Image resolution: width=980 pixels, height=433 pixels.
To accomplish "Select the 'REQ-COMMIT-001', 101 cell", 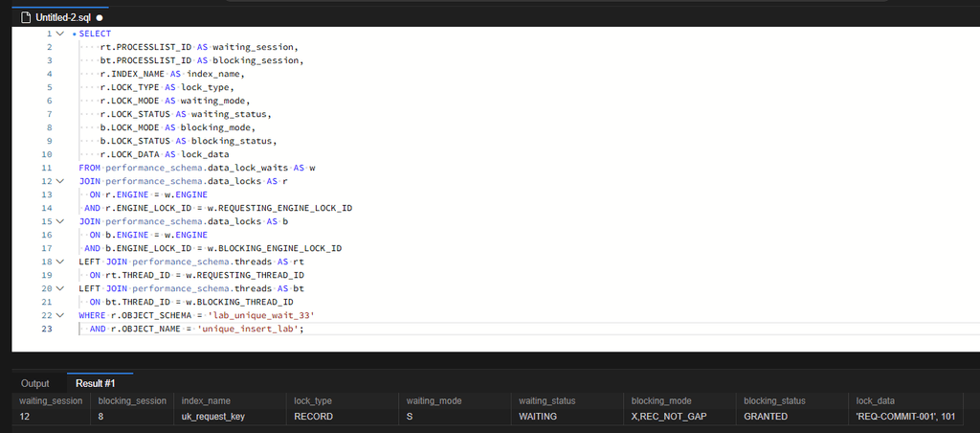I will tap(905, 416).
